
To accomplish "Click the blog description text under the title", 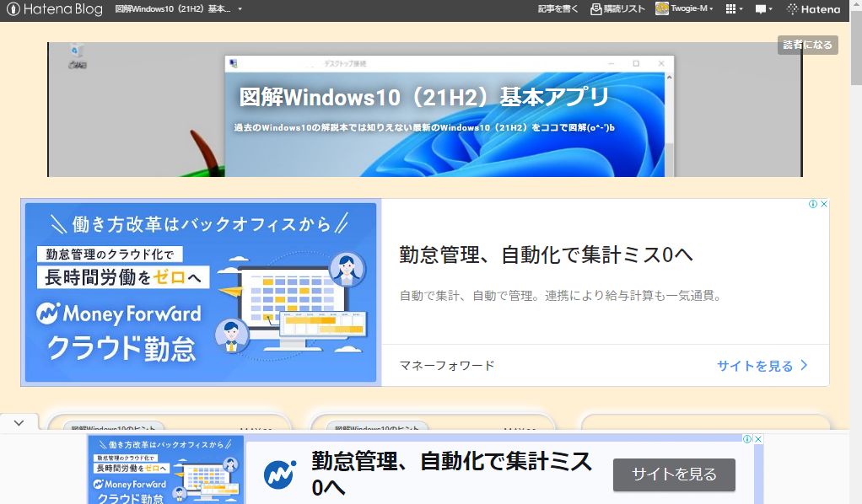I will coord(424,127).
